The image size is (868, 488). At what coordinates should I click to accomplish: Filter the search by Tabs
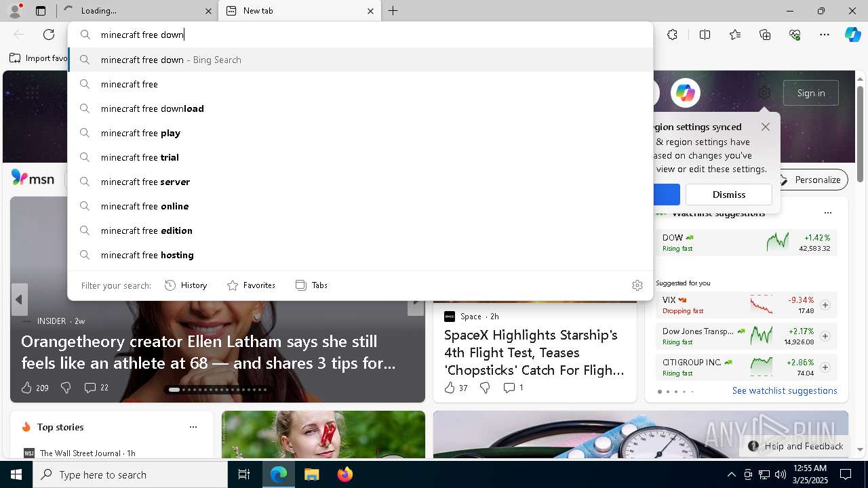[x=311, y=285]
